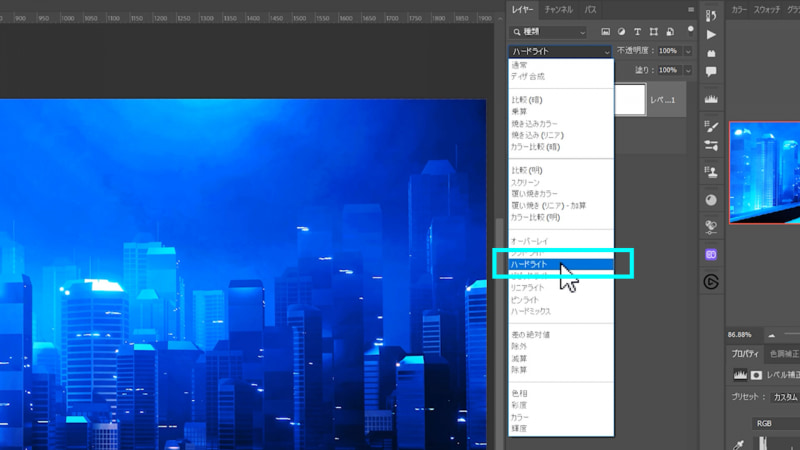Select the レベル補正 layer mask thumbnail
Image resolution: width=800 pixels, height=450 pixels.
pos(630,99)
